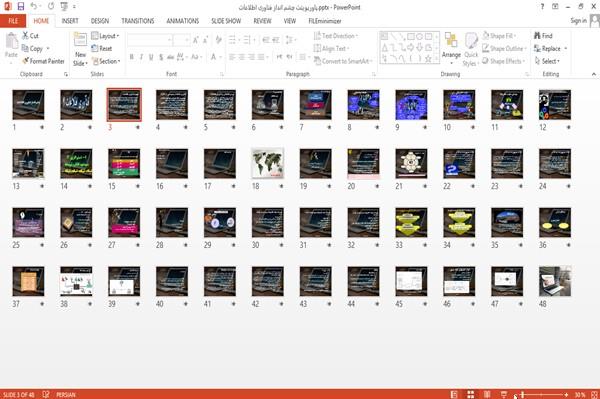
Task: Start slideshow from the quick access toolbar
Action: tap(64, 7)
